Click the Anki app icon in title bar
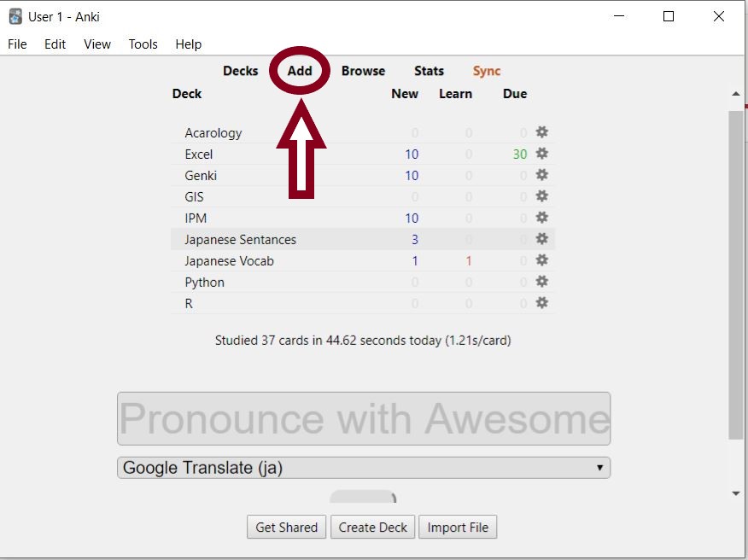The image size is (748, 560). 15,17
